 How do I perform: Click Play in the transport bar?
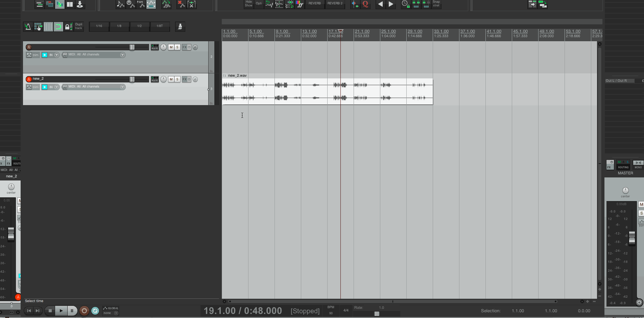tap(61, 311)
